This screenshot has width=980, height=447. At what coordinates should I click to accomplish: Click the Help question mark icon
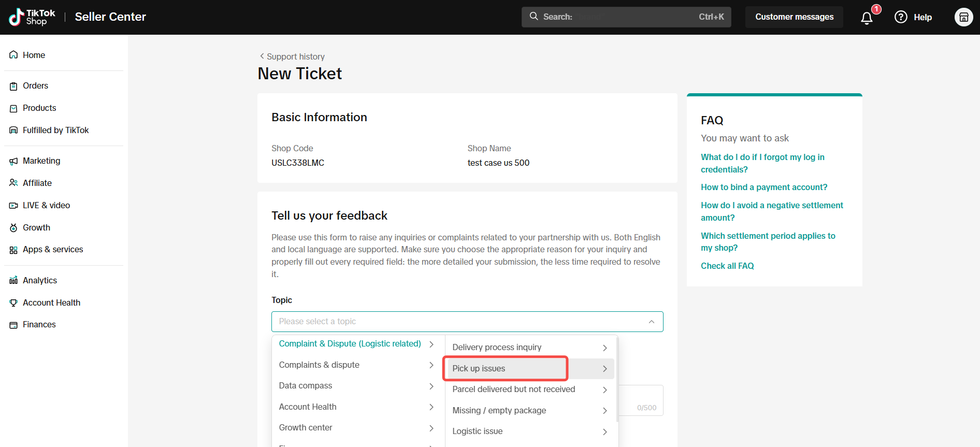901,17
